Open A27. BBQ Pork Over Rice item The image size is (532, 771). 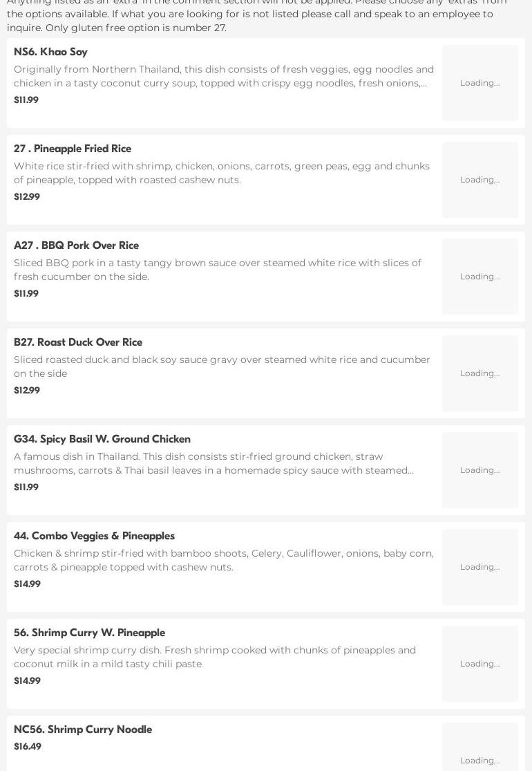tap(76, 245)
